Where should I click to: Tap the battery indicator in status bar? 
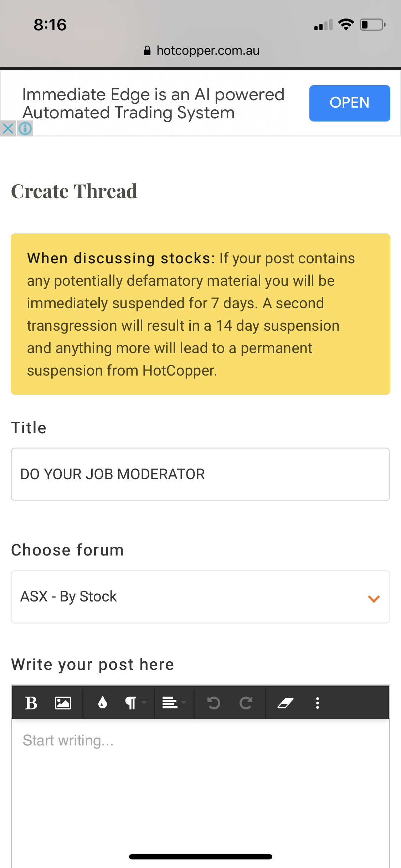(x=372, y=25)
